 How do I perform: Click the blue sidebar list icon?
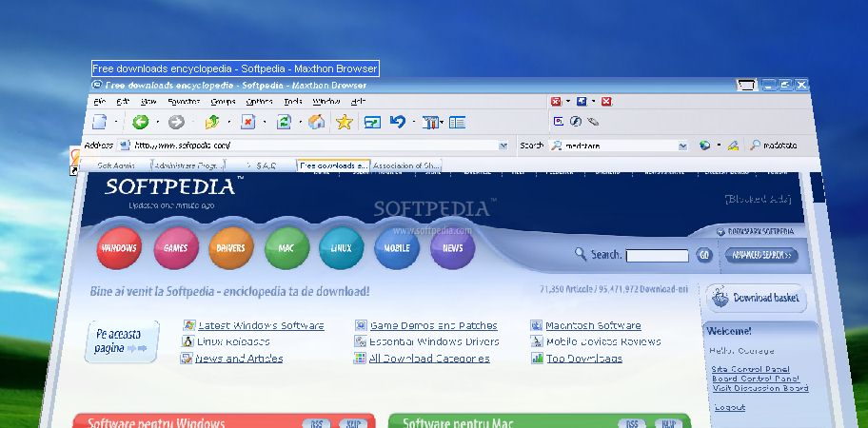(x=457, y=122)
